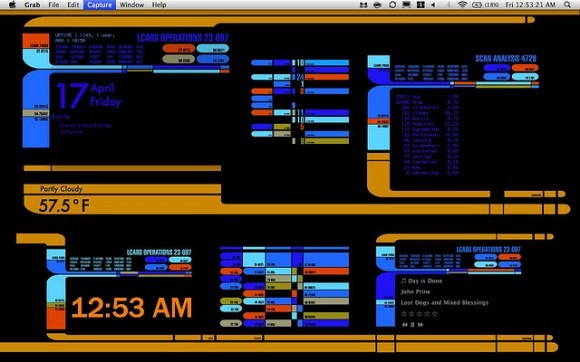
Task: Click the 57.5 °F temperature readout
Action: (64, 206)
